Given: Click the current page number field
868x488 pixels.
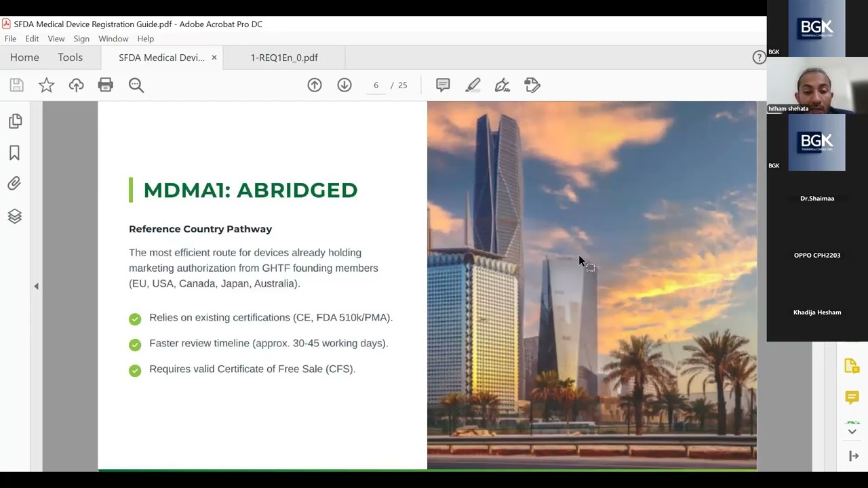Looking at the screenshot, I should click(376, 85).
